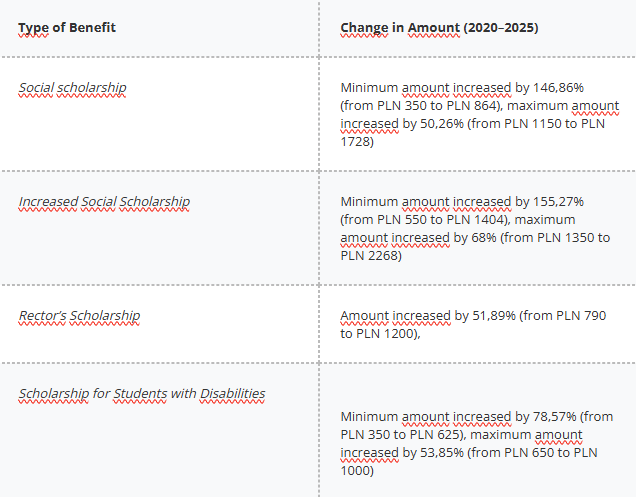Click the text 'increased by 146,86%'
The image size is (636, 497).
coord(518,88)
